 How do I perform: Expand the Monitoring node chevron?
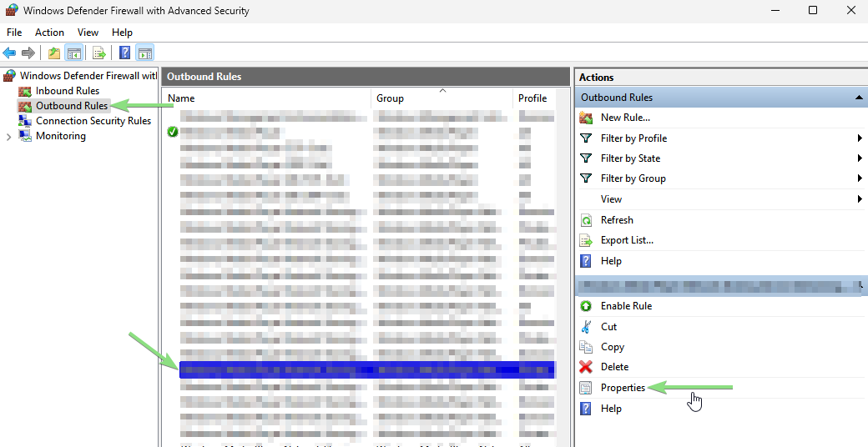[8, 137]
